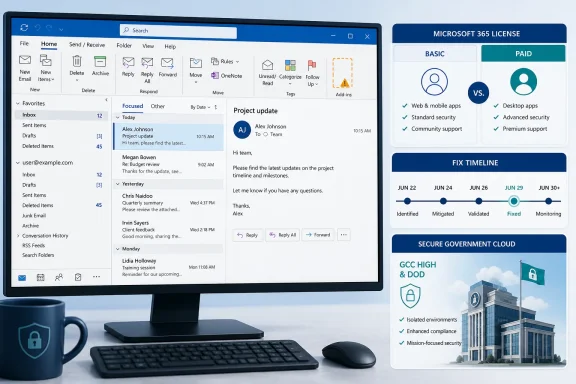The width and height of the screenshot is (576, 384).
Task: Send the message to OneNote
Action: [227, 76]
